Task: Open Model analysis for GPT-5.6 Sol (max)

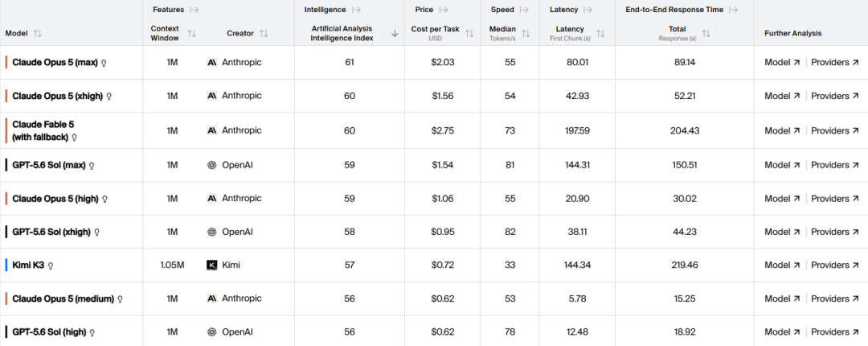Action: point(782,165)
